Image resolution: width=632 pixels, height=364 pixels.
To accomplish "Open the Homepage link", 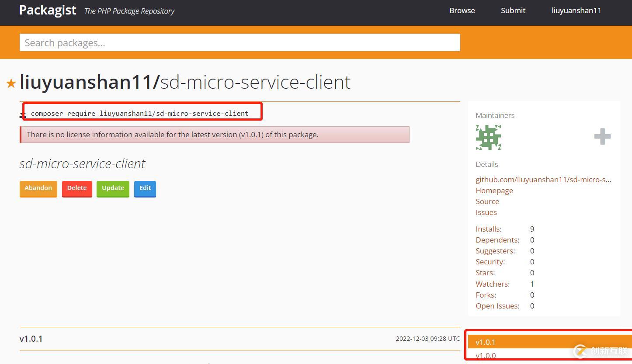I will pyautogui.click(x=494, y=191).
